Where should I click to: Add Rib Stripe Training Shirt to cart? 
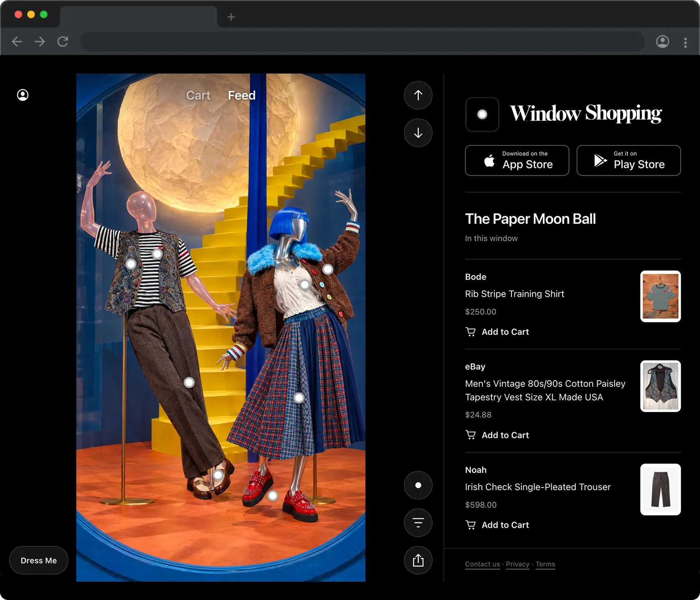(x=497, y=332)
